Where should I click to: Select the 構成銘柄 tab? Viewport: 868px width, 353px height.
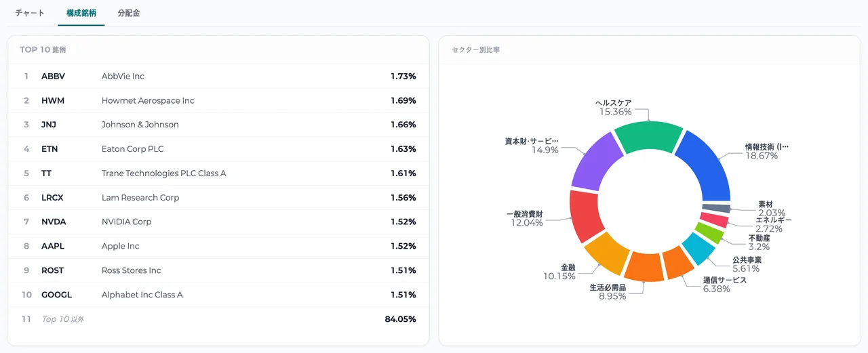pos(81,13)
